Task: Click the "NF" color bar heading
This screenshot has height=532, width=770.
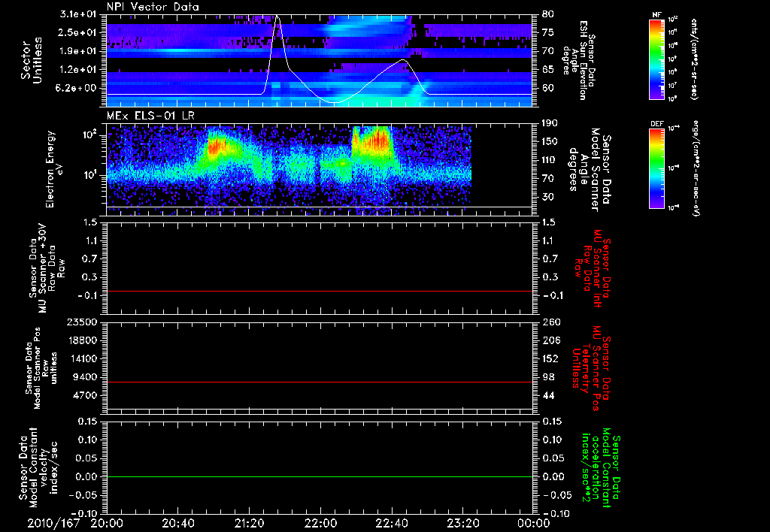Action: [x=656, y=15]
